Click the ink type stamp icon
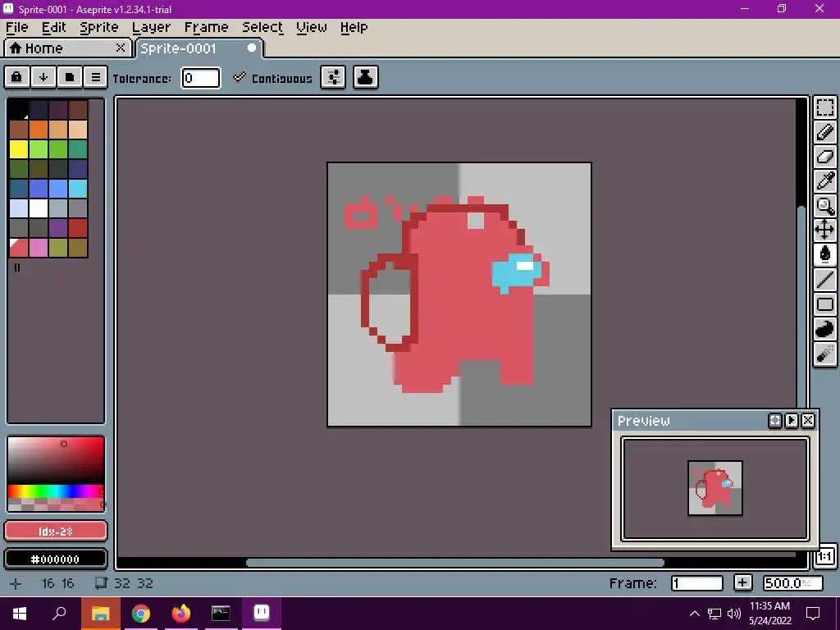Screen dimensions: 840x630 [365, 77]
